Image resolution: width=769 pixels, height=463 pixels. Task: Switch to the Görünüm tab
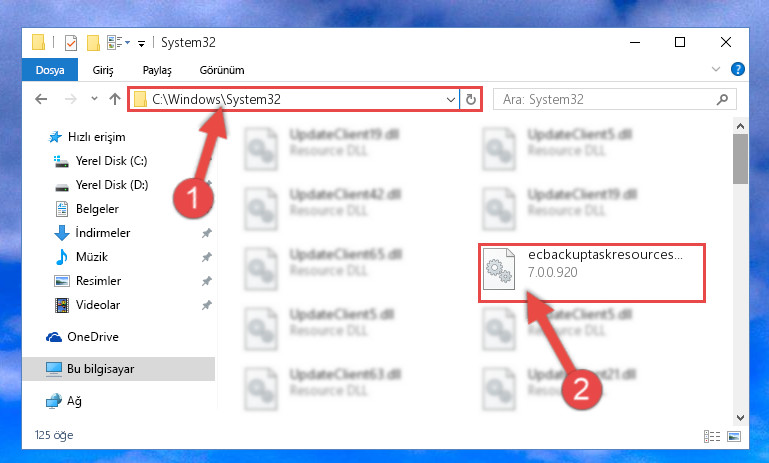point(222,70)
